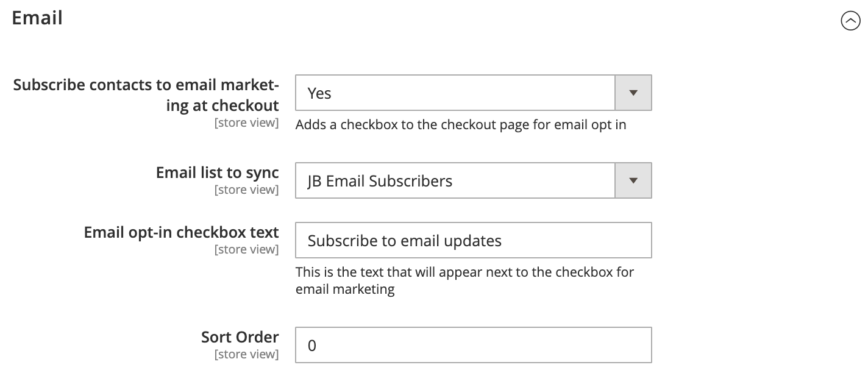Click the store view scope under Sort Order
868x373 pixels.
click(246, 354)
